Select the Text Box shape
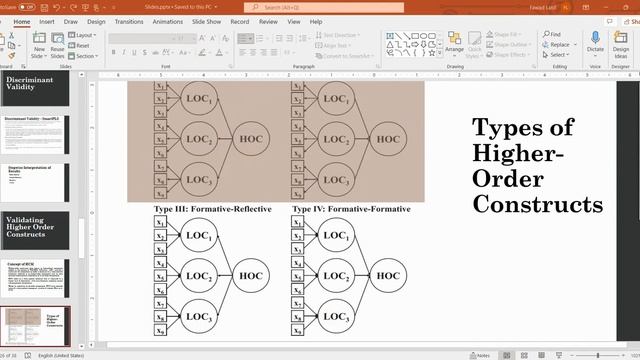 tap(390, 36)
